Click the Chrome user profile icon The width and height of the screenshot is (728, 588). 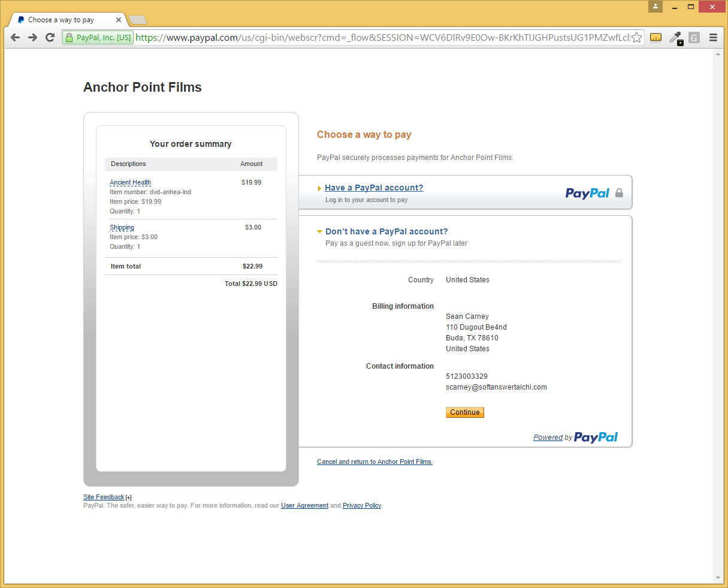(x=655, y=7)
